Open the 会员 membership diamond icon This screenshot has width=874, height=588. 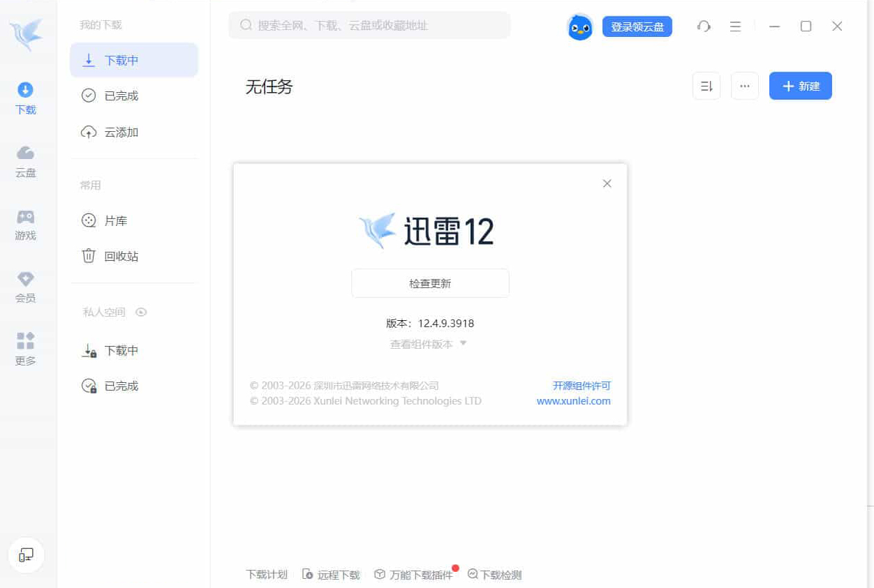(x=26, y=280)
